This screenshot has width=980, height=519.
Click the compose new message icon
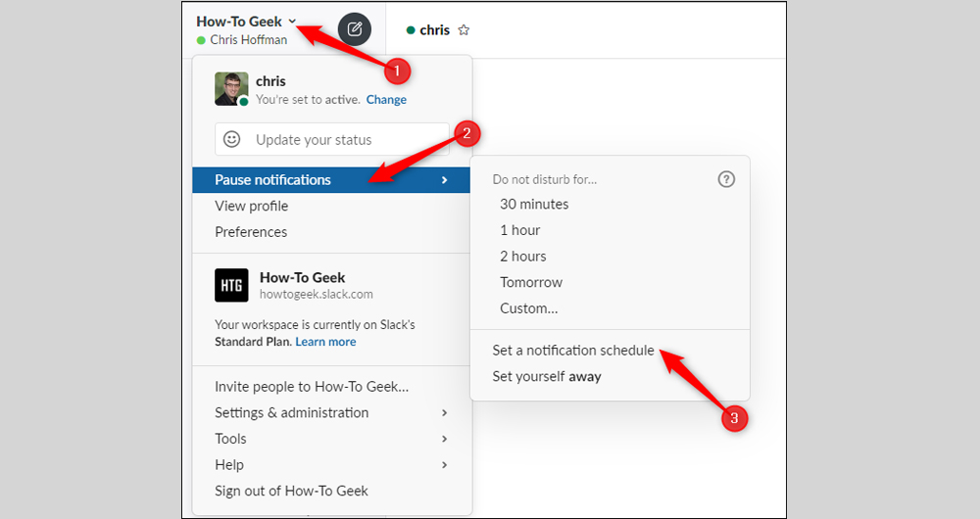point(355,29)
